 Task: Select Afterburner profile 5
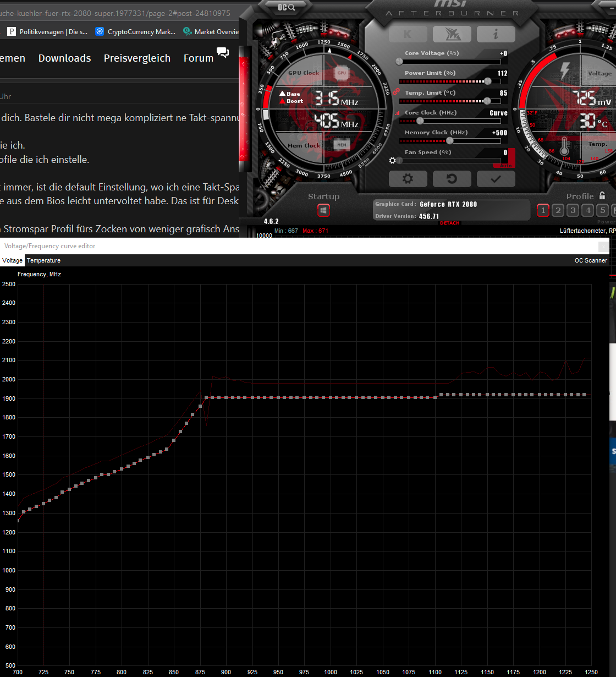coord(603,210)
